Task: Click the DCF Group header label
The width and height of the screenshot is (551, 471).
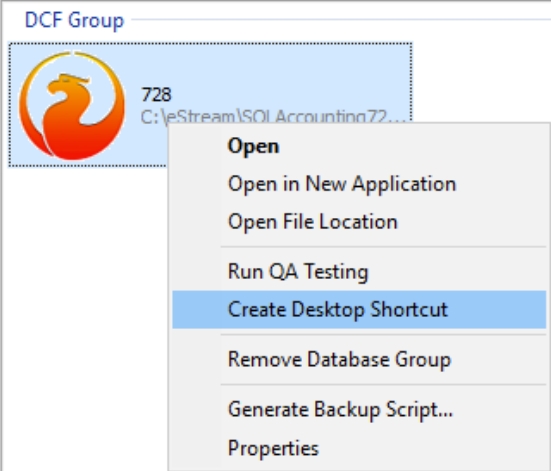Action: 74,20
